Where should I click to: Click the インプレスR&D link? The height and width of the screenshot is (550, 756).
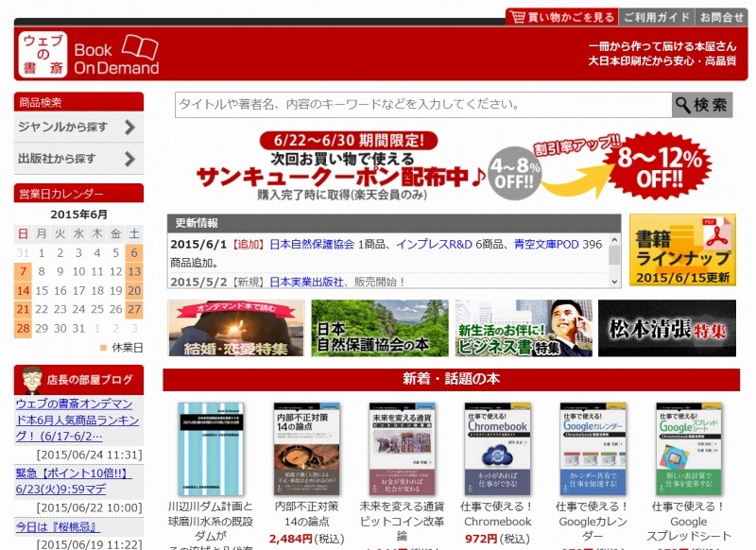pos(434,245)
